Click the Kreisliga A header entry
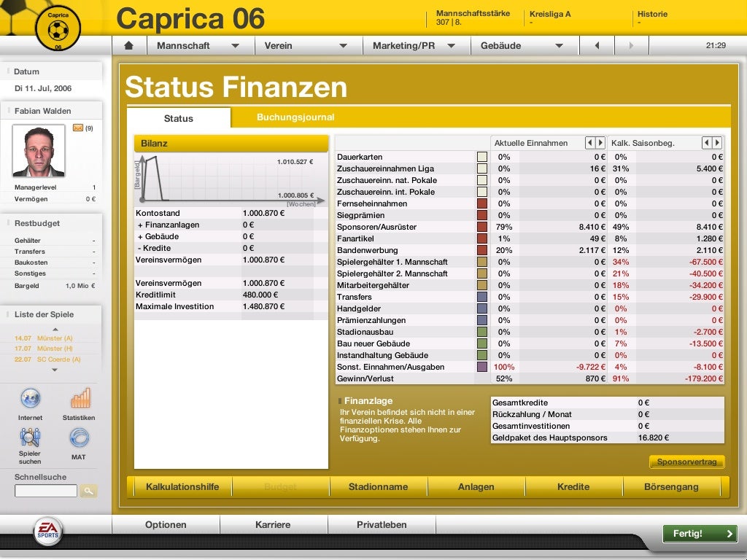The height and width of the screenshot is (560, 747). (x=550, y=15)
